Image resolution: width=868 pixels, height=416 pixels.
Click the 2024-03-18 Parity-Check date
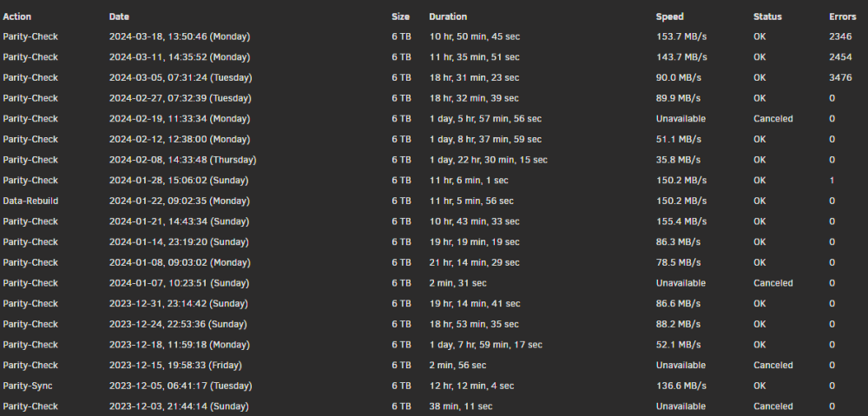[180, 36]
